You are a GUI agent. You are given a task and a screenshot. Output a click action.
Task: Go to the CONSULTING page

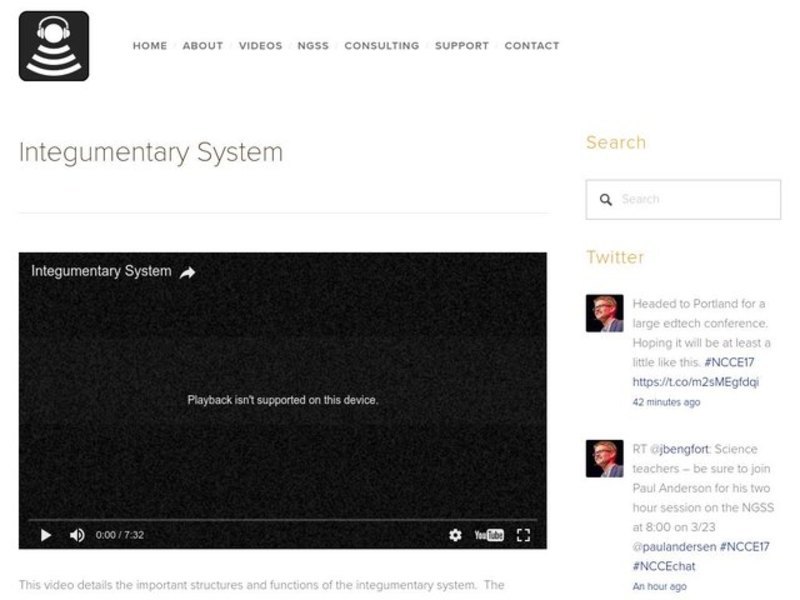pos(381,45)
